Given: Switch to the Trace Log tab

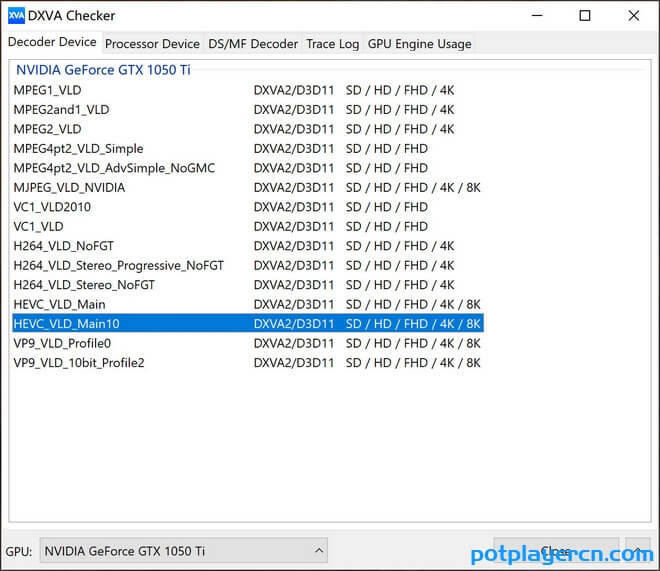Looking at the screenshot, I should [x=333, y=44].
